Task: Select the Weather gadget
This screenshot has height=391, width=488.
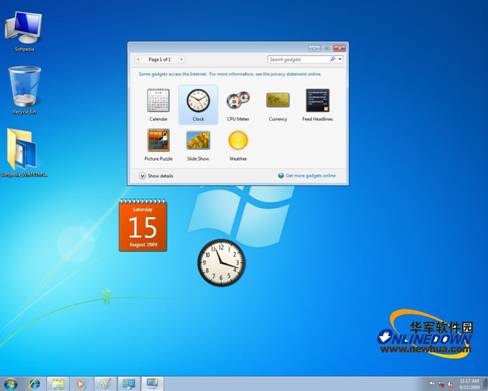Action: [x=238, y=145]
